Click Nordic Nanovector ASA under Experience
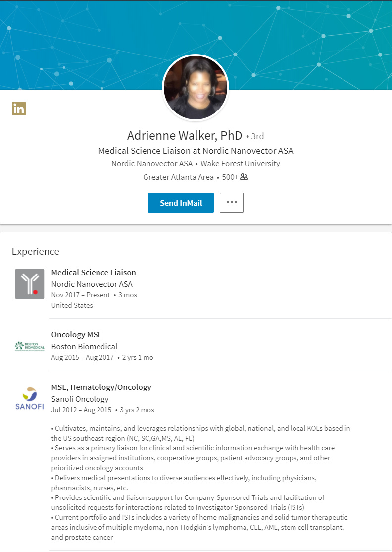The height and width of the screenshot is (552, 392). [92, 284]
